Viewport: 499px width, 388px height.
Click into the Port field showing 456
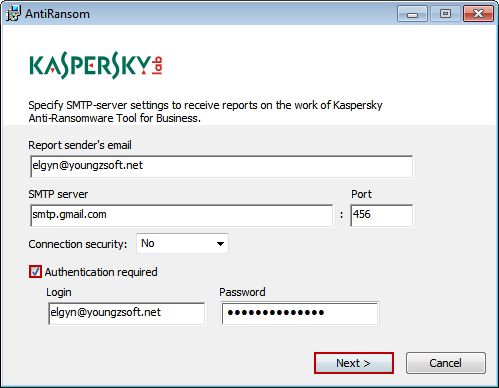[x=381, y=215]
